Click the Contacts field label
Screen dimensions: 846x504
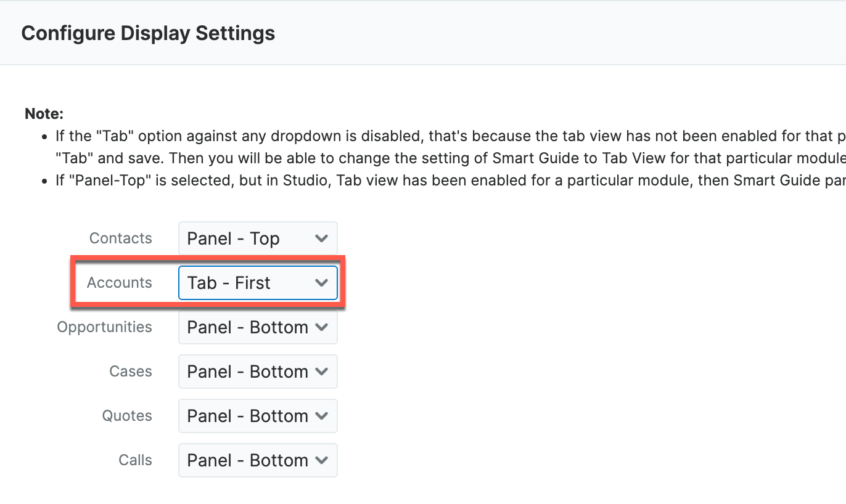coord(121,238)
